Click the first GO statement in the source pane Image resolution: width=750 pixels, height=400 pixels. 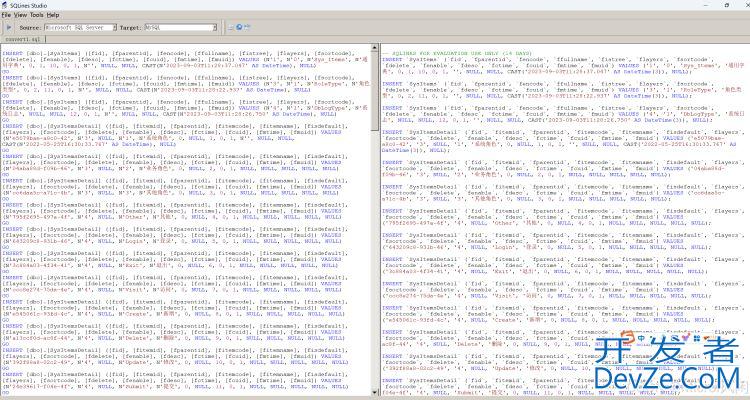pyautogui.click(x=5, y=71)
